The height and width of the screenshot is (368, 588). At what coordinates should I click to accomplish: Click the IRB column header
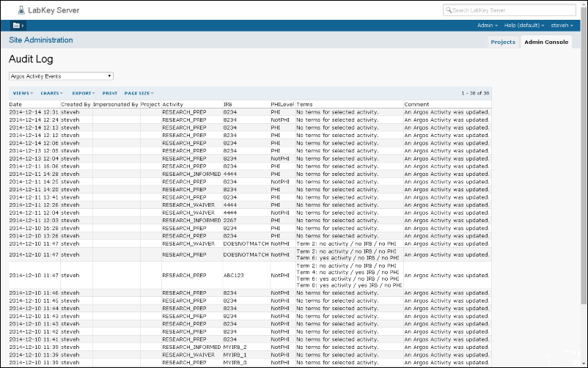tap(227, 104)
